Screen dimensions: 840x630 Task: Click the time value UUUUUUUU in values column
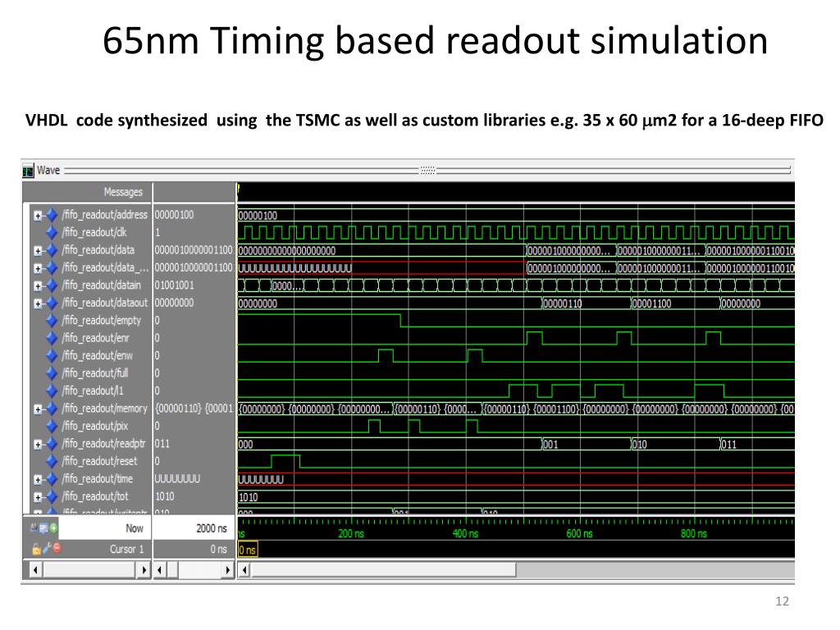tap(177, 479)
